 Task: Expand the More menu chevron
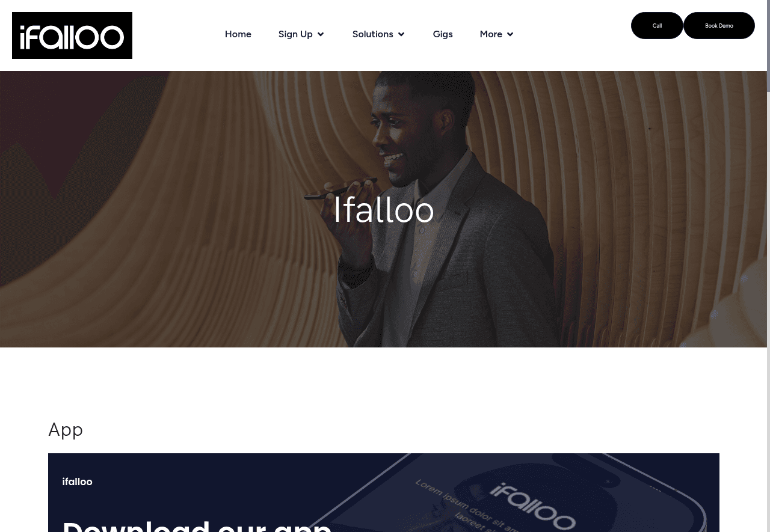pos(510,34)
